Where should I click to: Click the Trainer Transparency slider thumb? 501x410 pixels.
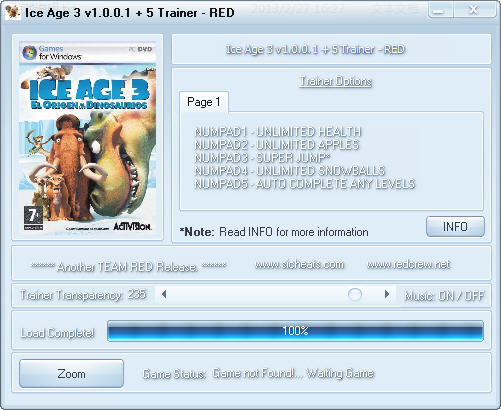pyautogui.click(x=355, y=294)
